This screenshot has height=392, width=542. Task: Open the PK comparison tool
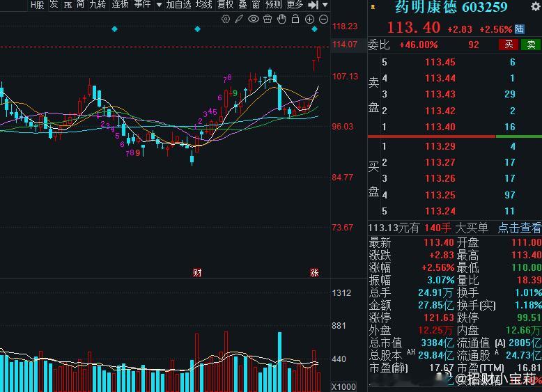[x=68, y=5]
